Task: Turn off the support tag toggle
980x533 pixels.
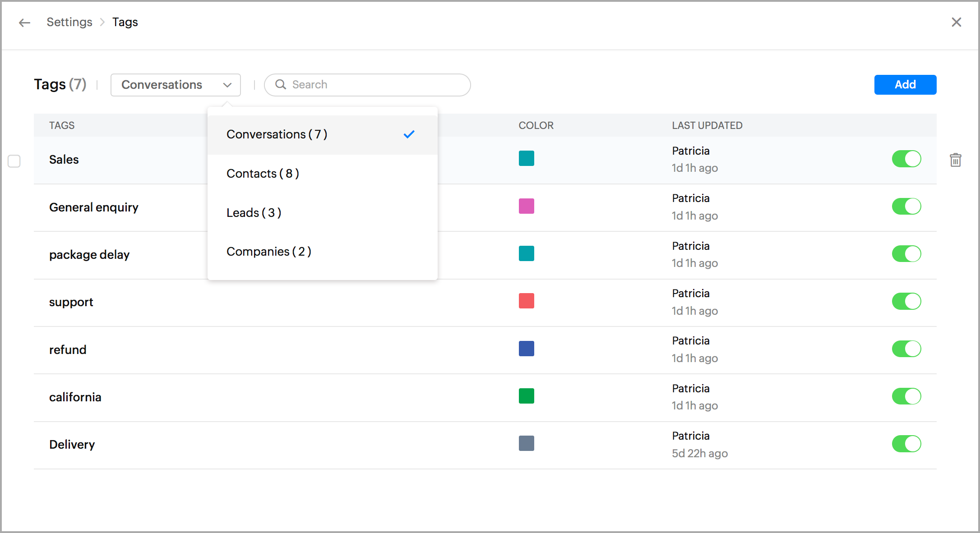Action: pos(906,301)
